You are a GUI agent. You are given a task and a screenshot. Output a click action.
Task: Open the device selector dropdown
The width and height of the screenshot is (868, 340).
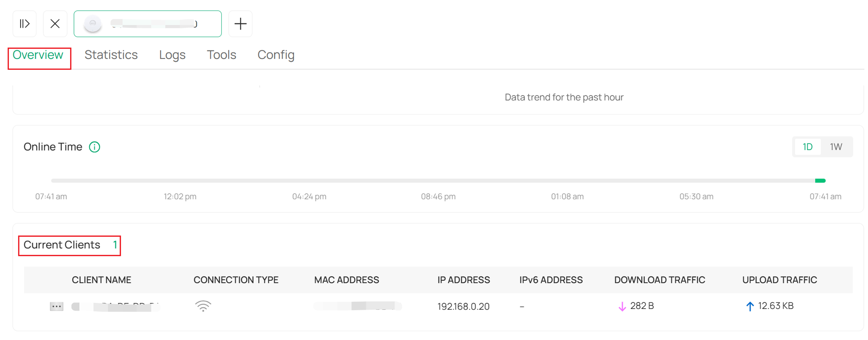click(x=147, y=24)
